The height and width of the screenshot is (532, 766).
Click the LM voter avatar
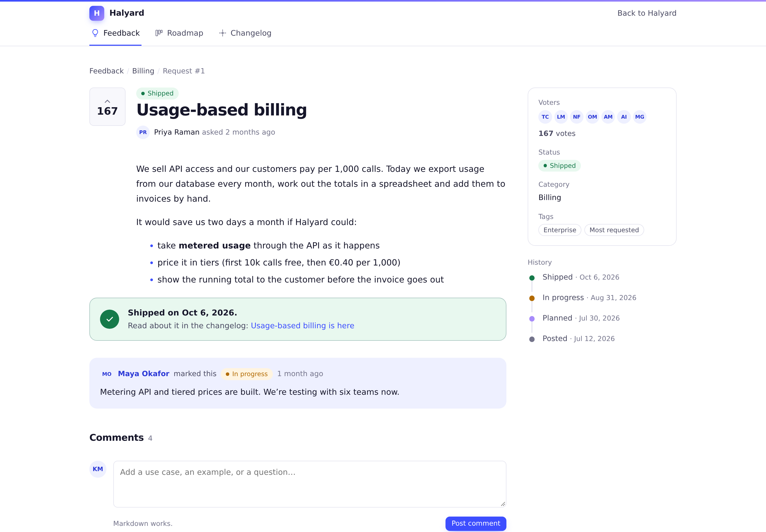561,117
